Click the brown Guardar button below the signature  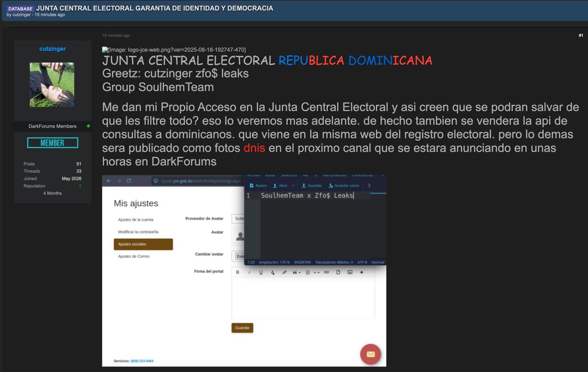[243, 327]
